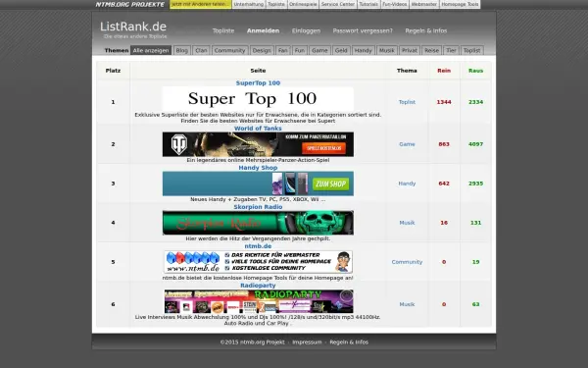Open the Radioparty title link

point(258,286)
